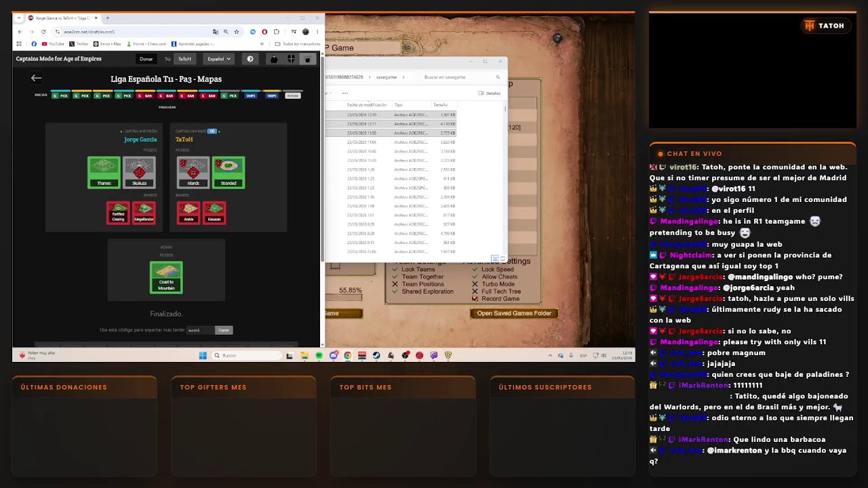Click the Donar button
This screenshot has width=868, height=488.
pyautogui.click(x=146, y=59)
